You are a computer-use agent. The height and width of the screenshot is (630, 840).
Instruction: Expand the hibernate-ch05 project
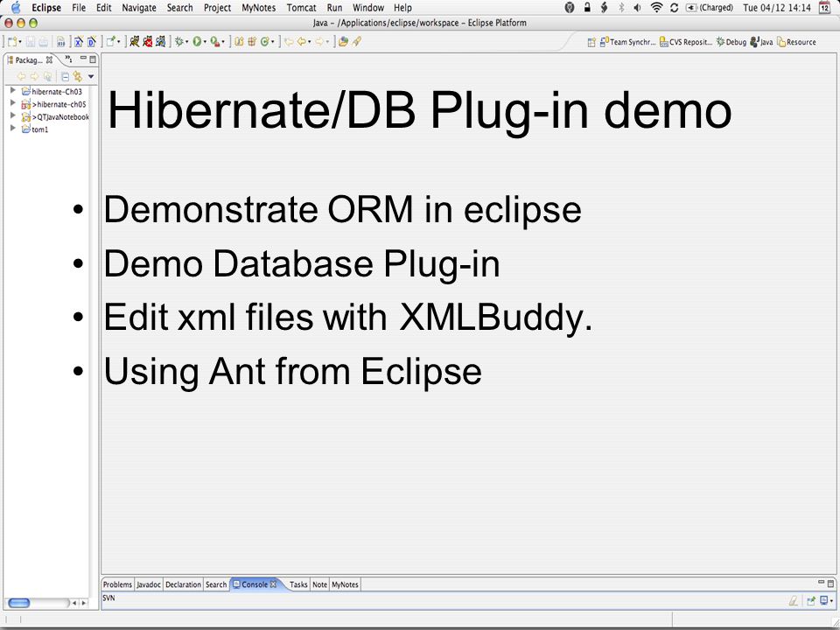click(x=13, y=103)
